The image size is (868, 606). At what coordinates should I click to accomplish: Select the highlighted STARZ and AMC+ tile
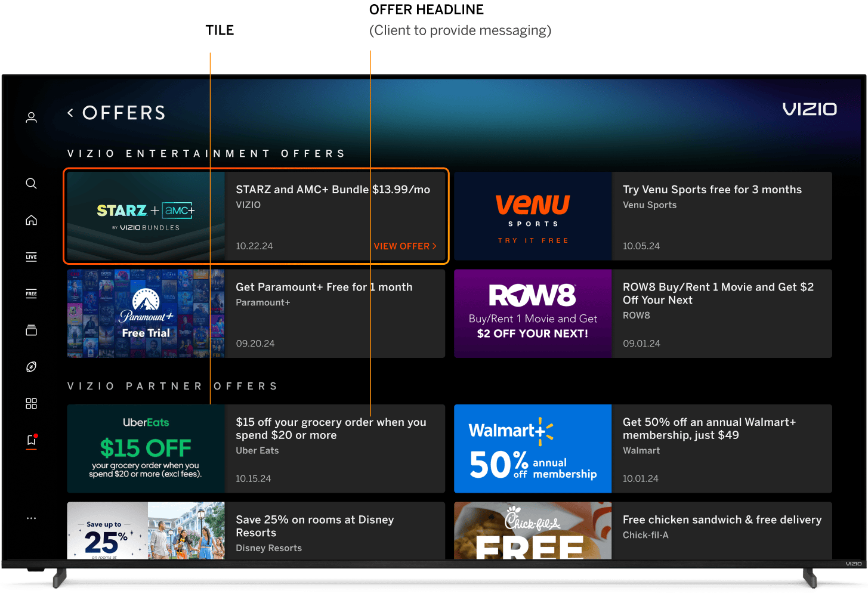(x=255, y=216)
